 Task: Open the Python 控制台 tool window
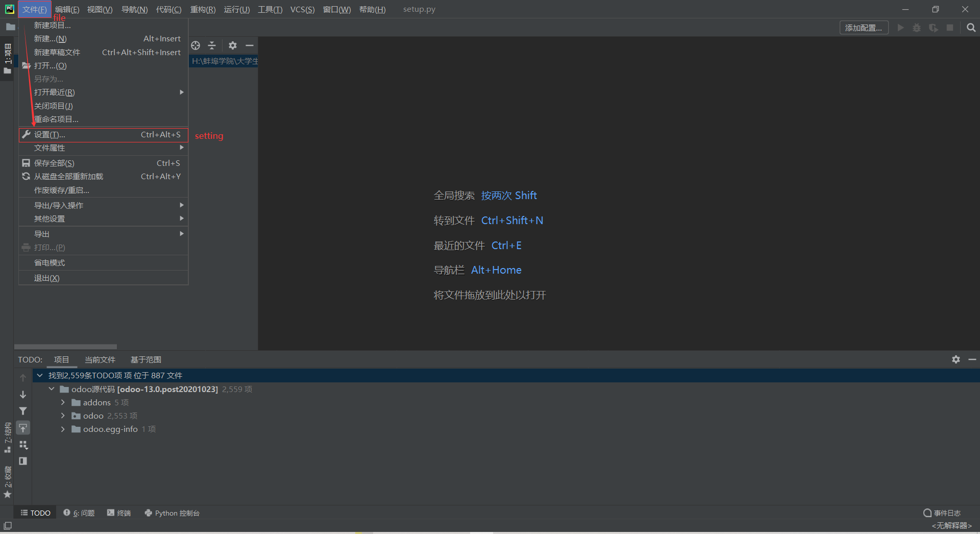click(x=172, y=513)
